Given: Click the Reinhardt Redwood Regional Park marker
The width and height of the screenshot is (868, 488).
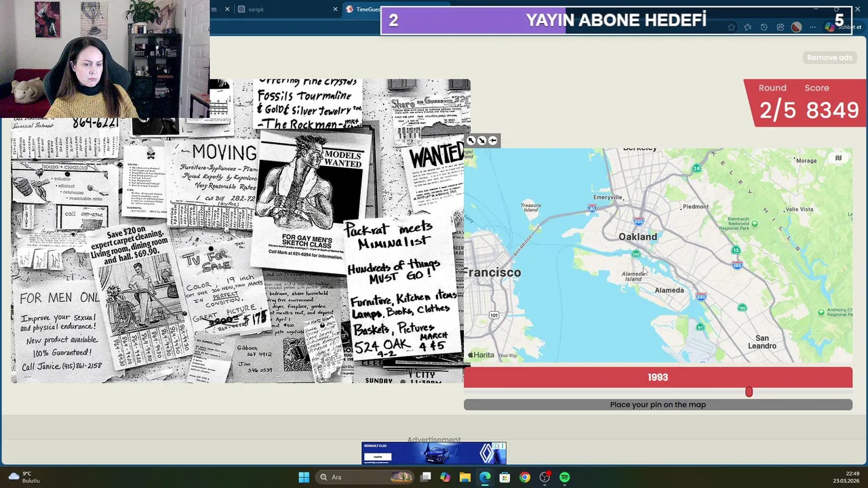Looking at the screenshot, I should pos(755,224).
